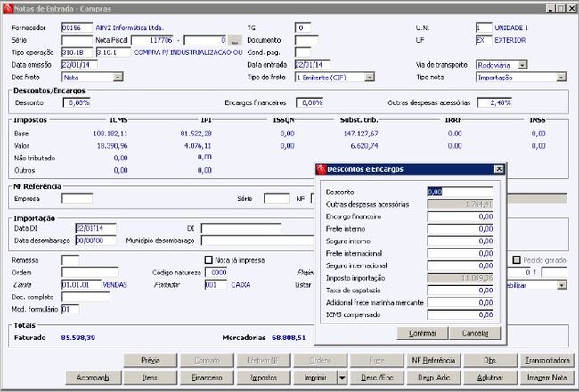Open the Imprimir split-button arrow
The height and width of the screenshot is (392, 579).
(342, 378)
